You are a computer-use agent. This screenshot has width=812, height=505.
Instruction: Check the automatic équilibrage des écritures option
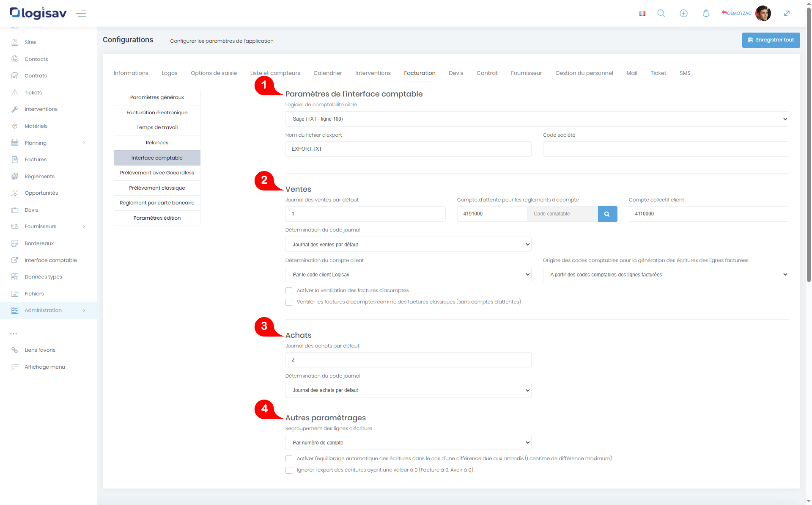coord(289,459)
